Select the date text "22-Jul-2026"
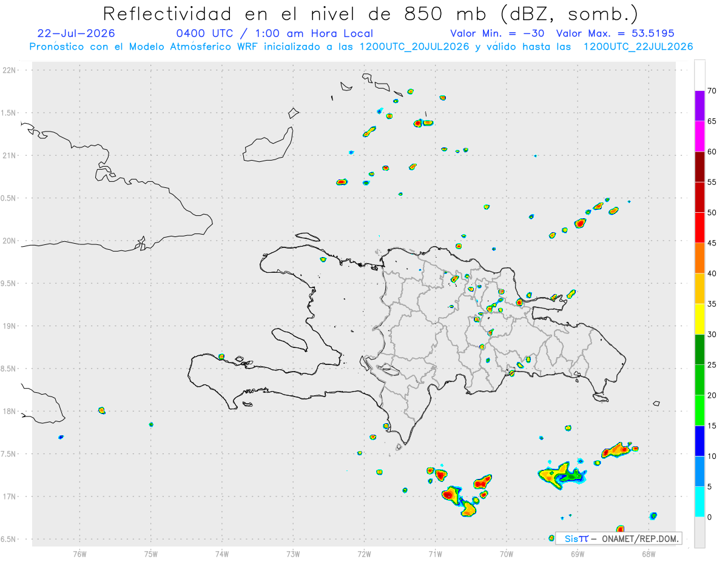The image size is (728, 562). (76, 33)
